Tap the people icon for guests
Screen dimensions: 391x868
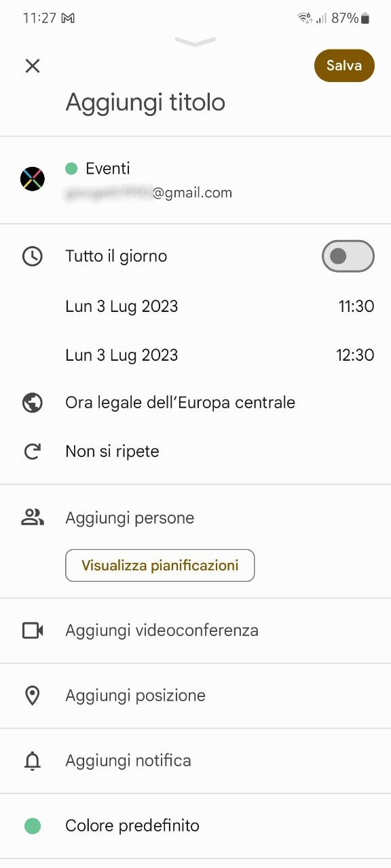click(33, 518)
